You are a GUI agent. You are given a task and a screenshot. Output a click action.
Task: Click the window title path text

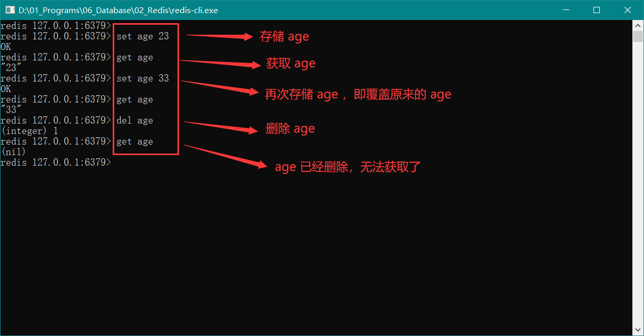118,10
